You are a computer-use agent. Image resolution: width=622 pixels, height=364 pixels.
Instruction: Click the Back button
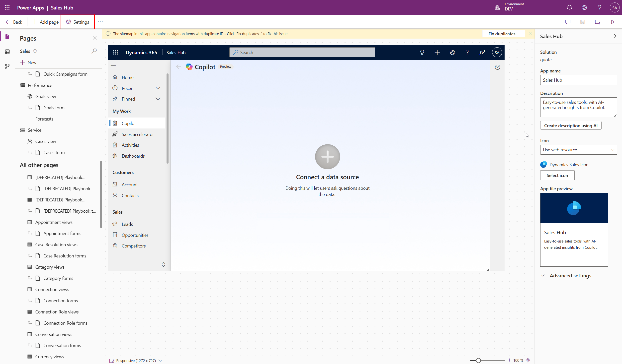[14, 22]
